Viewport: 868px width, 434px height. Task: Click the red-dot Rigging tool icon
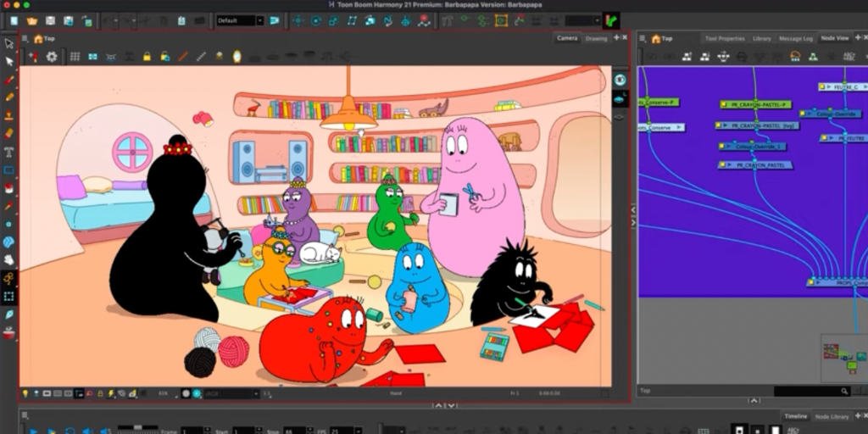(x=424, y=21)
